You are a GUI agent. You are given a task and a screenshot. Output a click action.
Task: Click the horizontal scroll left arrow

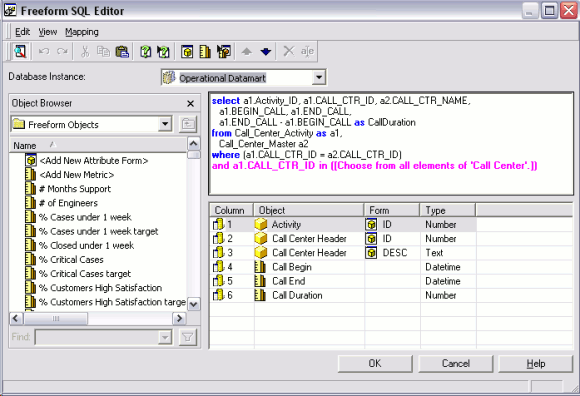tap(17, 318)
